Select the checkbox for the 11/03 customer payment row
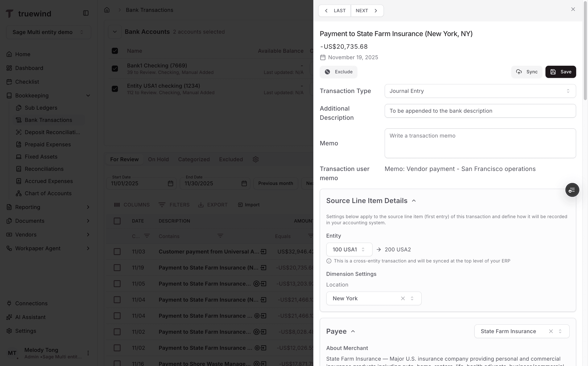 pyautogui.click(x=117, y=251)
